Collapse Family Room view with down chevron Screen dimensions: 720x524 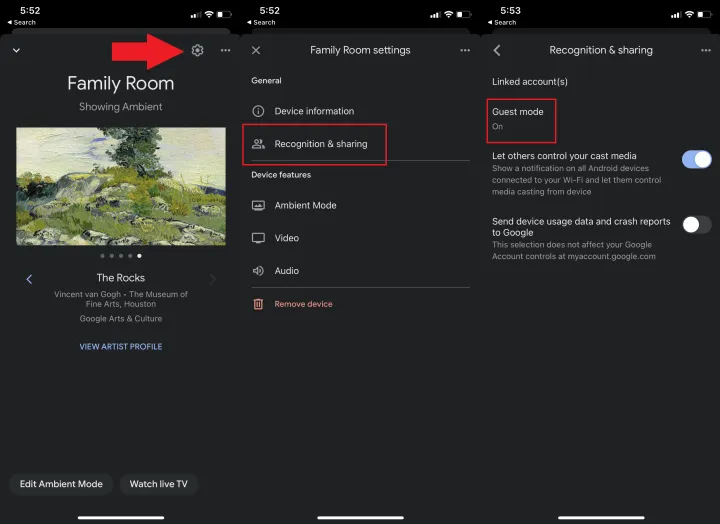(x=16, y=50)
